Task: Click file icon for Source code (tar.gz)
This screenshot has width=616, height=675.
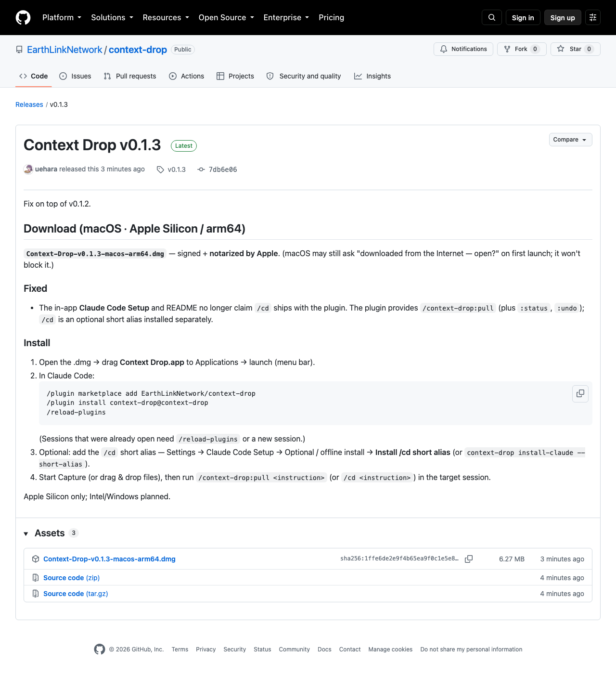Action: pyautogui.click(x=36, y=594)
